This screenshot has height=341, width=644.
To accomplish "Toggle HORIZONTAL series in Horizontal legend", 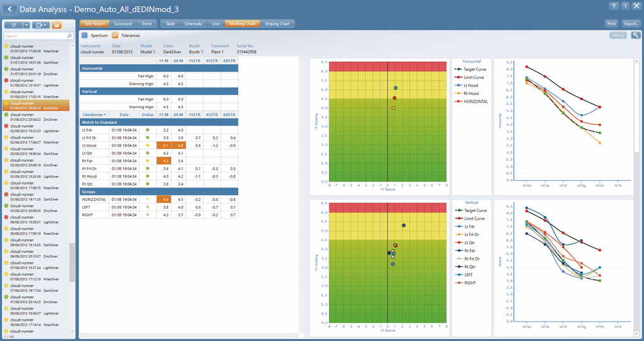I will tap(471, 101).
